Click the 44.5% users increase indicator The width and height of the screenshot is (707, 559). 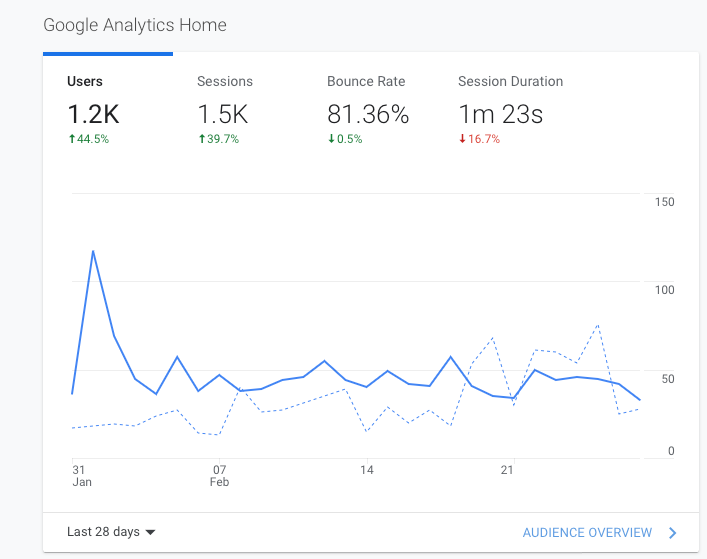(88, 139)
